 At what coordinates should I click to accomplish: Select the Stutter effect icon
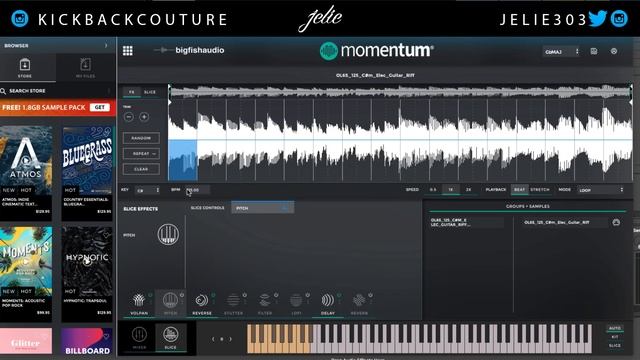pos(233,300)
